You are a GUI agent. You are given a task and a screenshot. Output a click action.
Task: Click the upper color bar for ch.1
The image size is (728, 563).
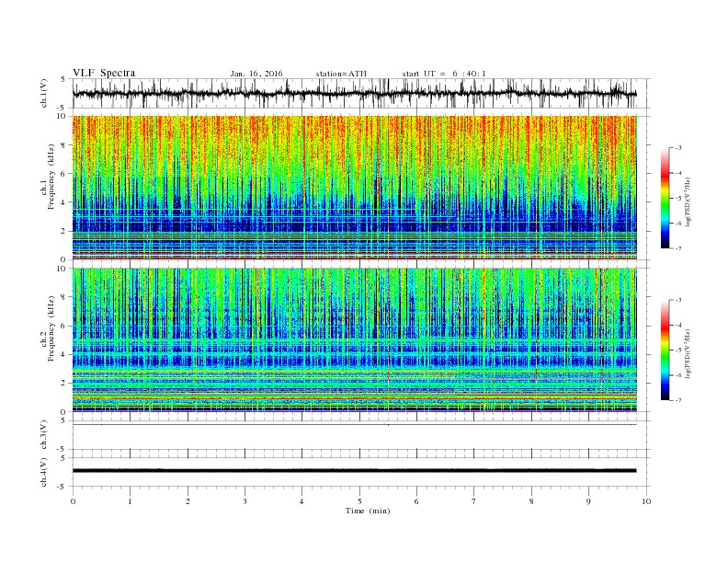[665, 199]
